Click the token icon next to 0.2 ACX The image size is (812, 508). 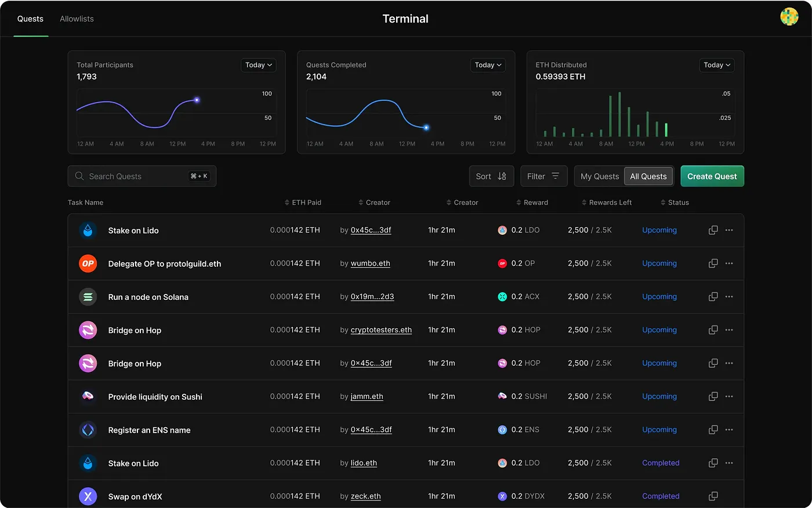(x=502, y=296)
